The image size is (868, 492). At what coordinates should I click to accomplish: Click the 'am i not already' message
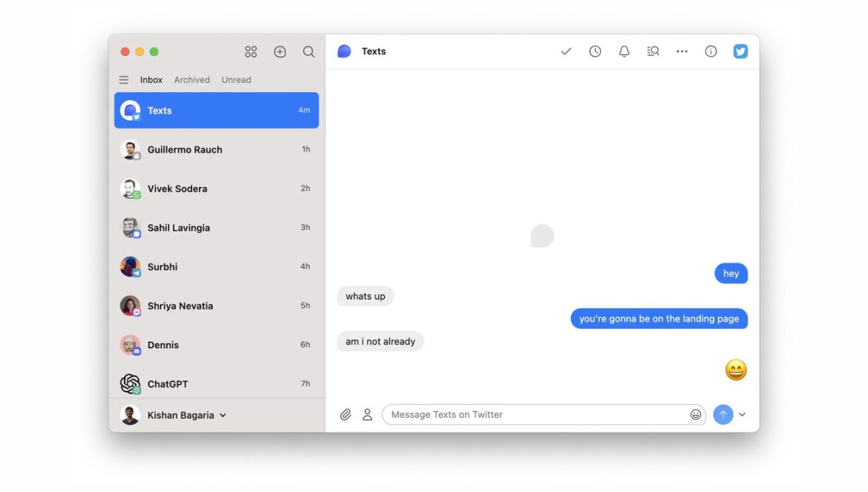tap(381, 341)
